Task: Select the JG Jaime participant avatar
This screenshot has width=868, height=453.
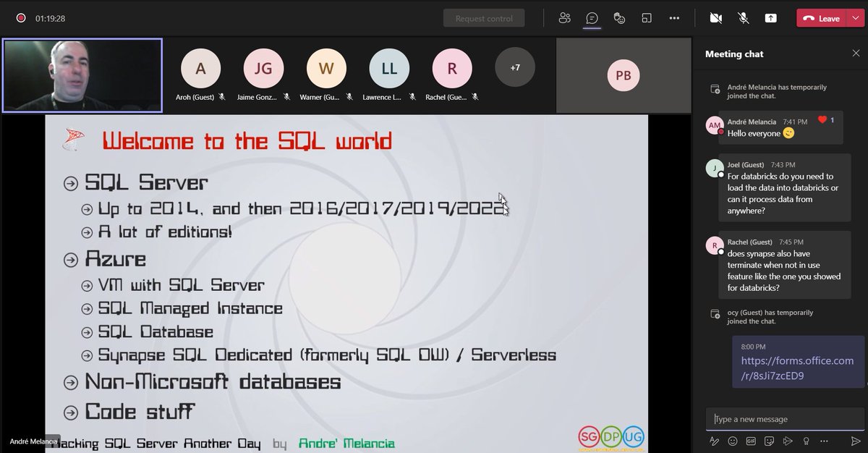Action: pos(263,69)
